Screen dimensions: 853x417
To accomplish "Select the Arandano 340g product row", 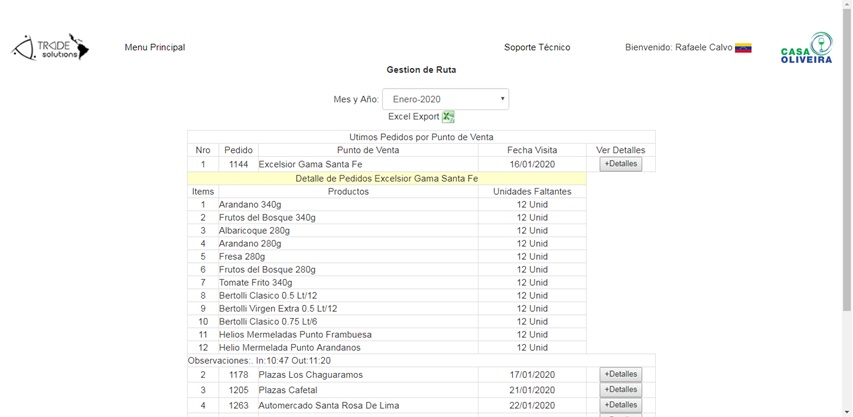I will [250, 204].
